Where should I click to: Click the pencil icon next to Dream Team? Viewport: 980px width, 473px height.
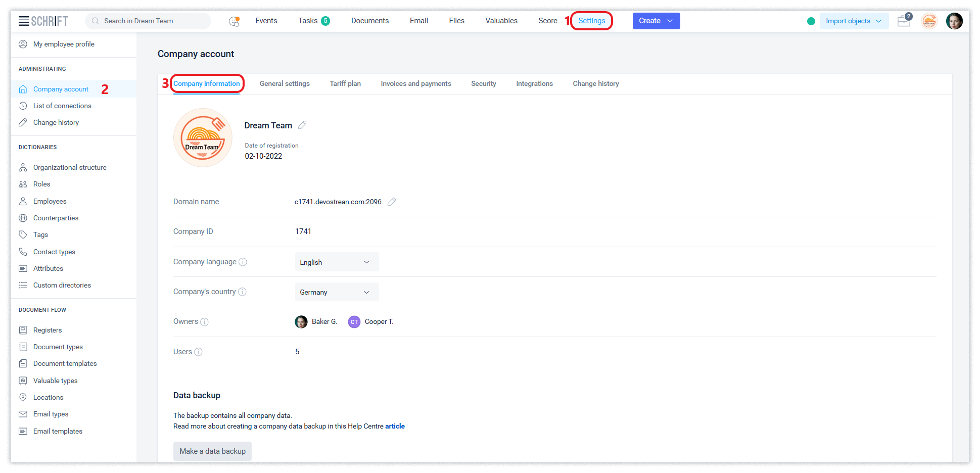tap(302, 125)
